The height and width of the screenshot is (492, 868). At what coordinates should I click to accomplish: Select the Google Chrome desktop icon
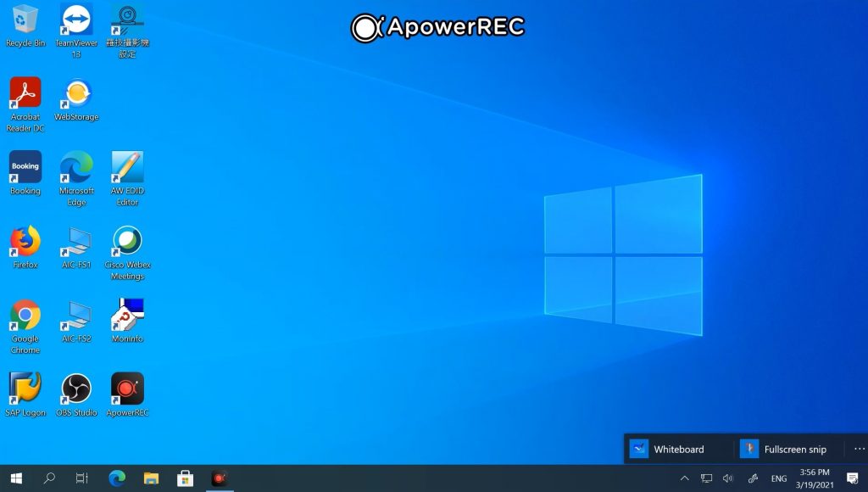(25, 326)
